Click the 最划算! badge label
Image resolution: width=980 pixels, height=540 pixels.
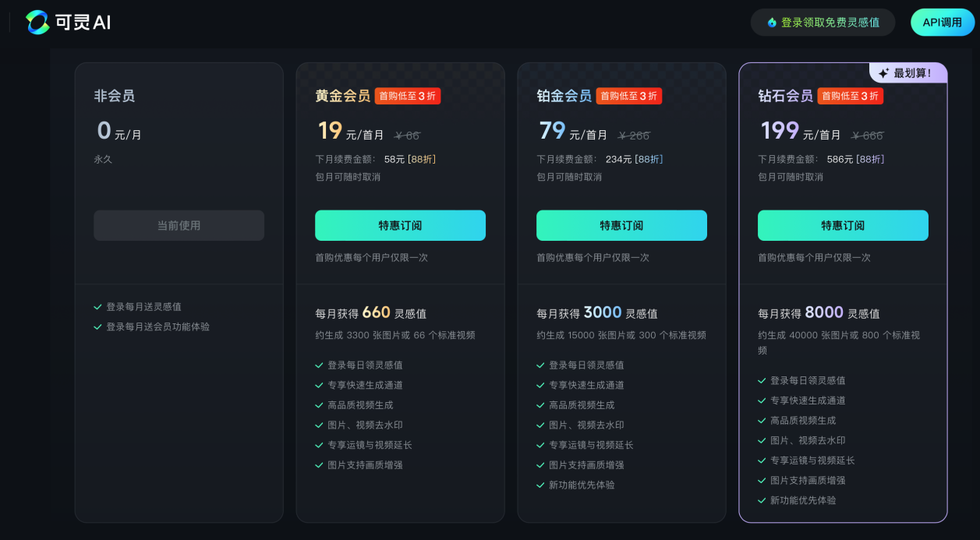click(912, 73)
